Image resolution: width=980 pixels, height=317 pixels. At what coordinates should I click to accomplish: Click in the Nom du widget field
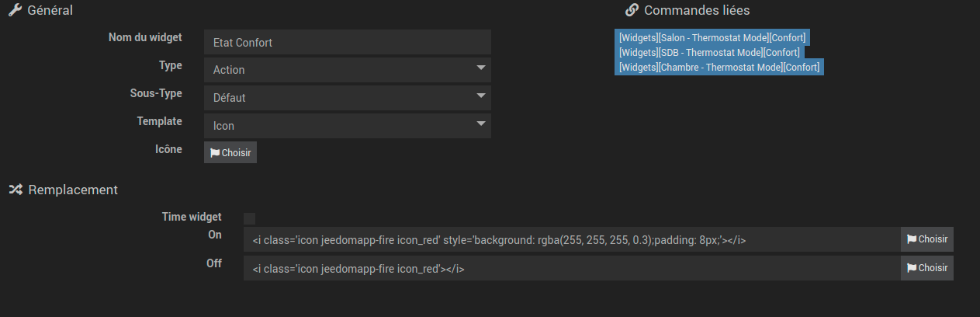tap(348, 42)
